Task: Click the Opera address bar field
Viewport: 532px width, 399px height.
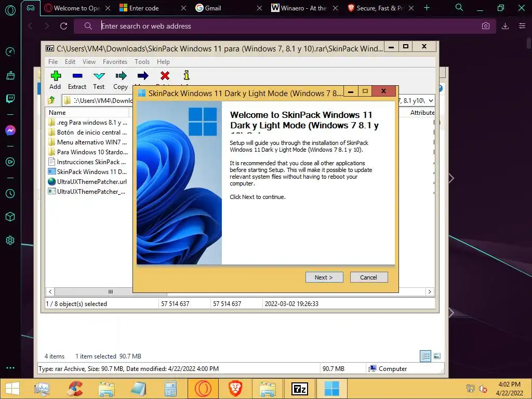Action: (x=285, y=26)
